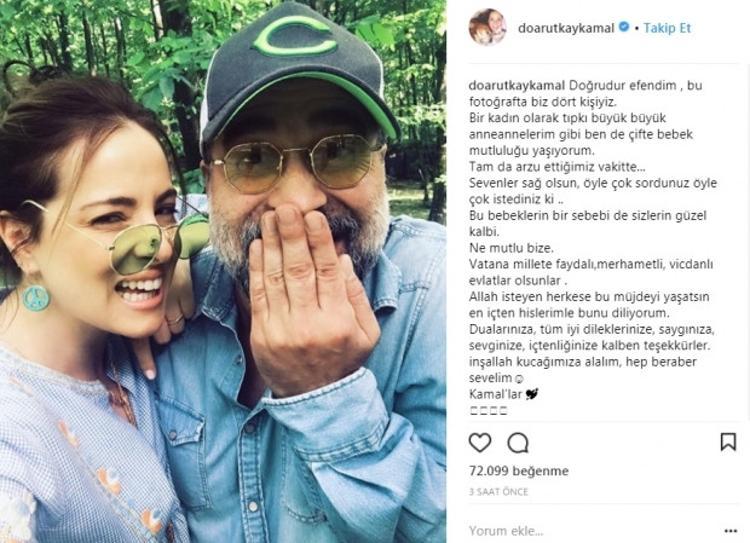Screen dimensions: 750x543
Task: Click the row of square symbols in caption
Action: point(488,409)
